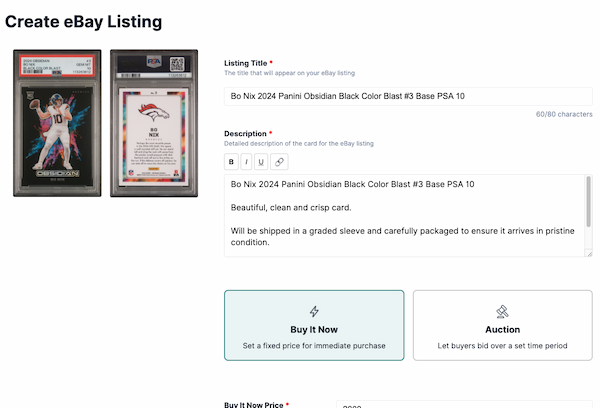The image size is (600, 408).
Task: Toggle underline formatting button
Action: [x=261, y=162]
